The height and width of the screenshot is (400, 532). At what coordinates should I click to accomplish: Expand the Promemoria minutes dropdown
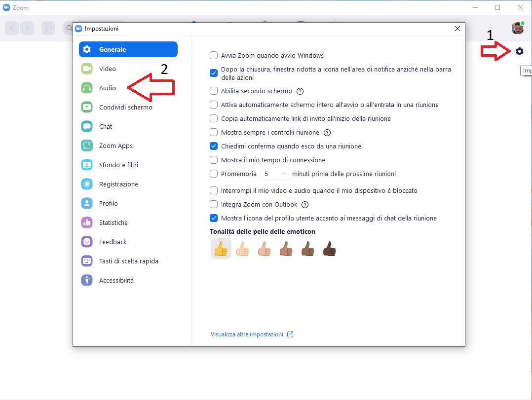(x=275, y=174)
